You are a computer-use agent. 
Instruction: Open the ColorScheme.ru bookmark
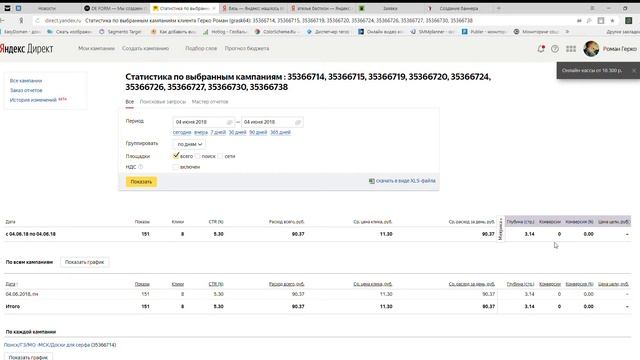275,31
